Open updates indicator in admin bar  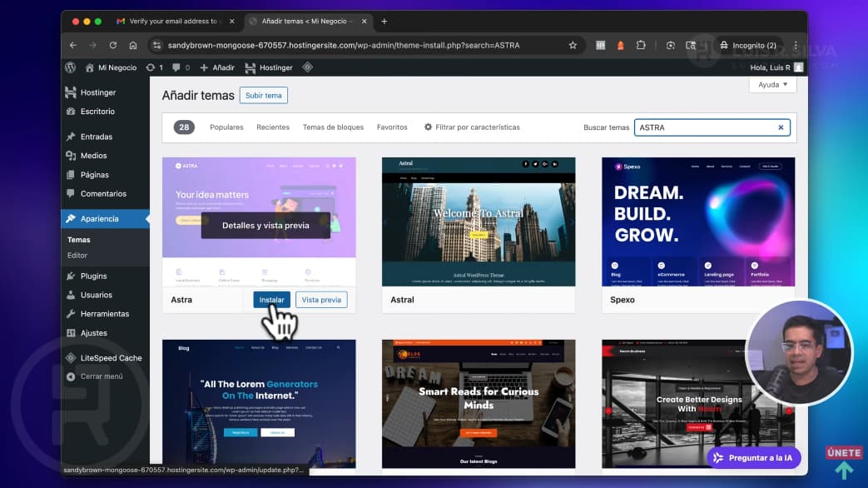pyautogui.click(x=155, y=67)
